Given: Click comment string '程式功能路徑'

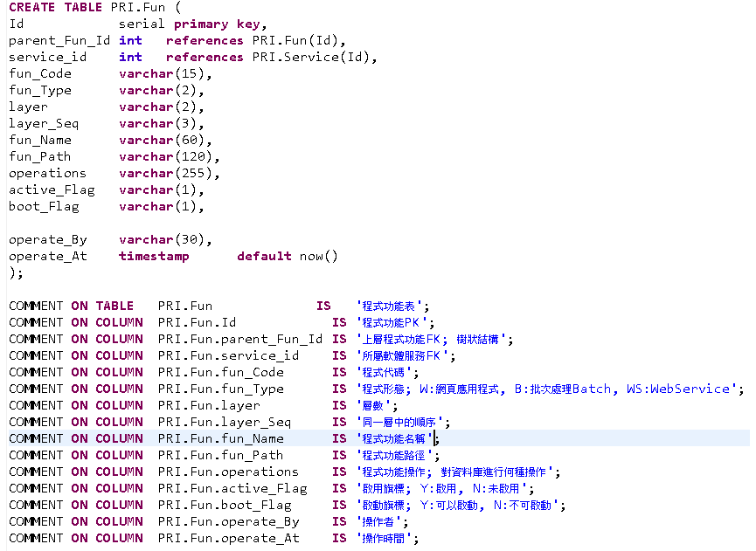Looking at the screenshot, I should pos(394,456).
